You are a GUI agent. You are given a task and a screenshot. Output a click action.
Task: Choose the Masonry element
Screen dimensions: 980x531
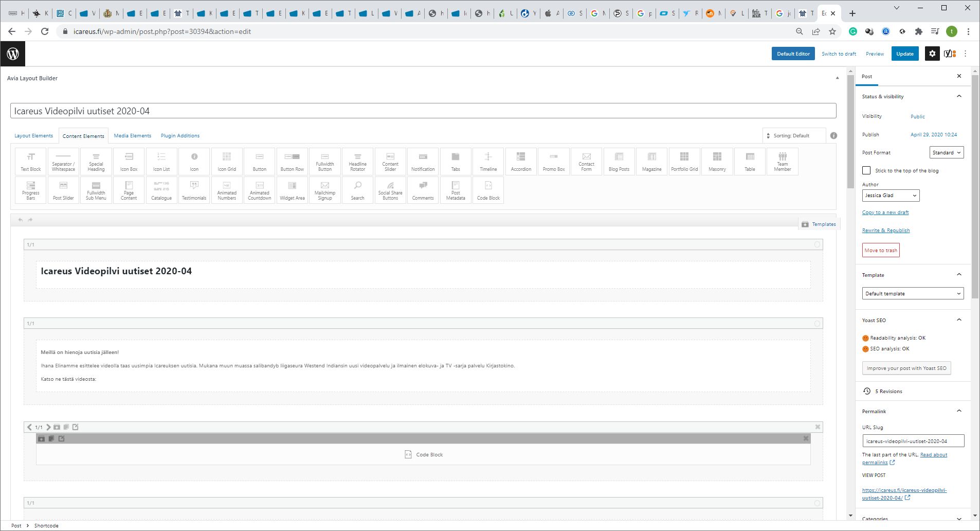[717, 162]
